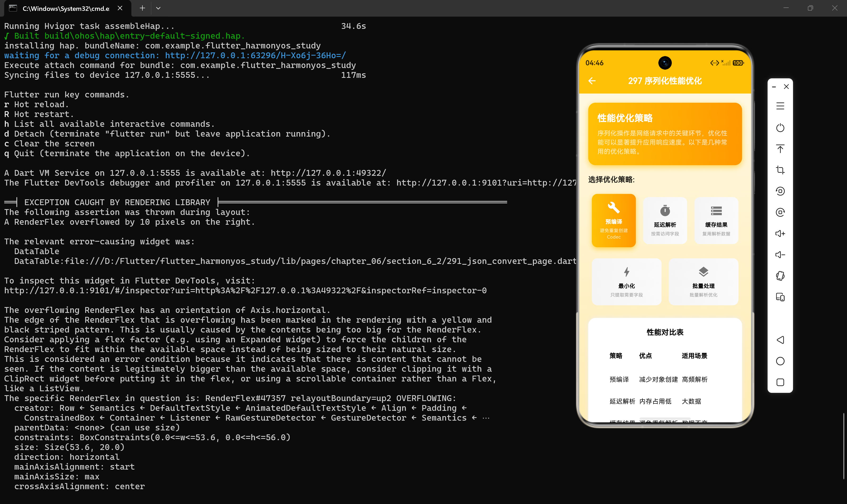This screenshot has width=847, height=504.
Task: Click the 减少对象创建 table cell
Action: click(x=659, y=379)
